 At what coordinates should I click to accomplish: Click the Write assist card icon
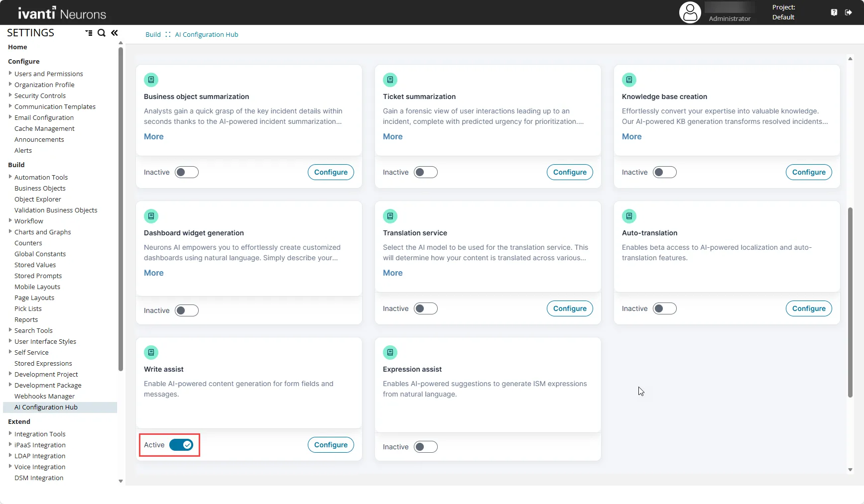pos(151,352)
